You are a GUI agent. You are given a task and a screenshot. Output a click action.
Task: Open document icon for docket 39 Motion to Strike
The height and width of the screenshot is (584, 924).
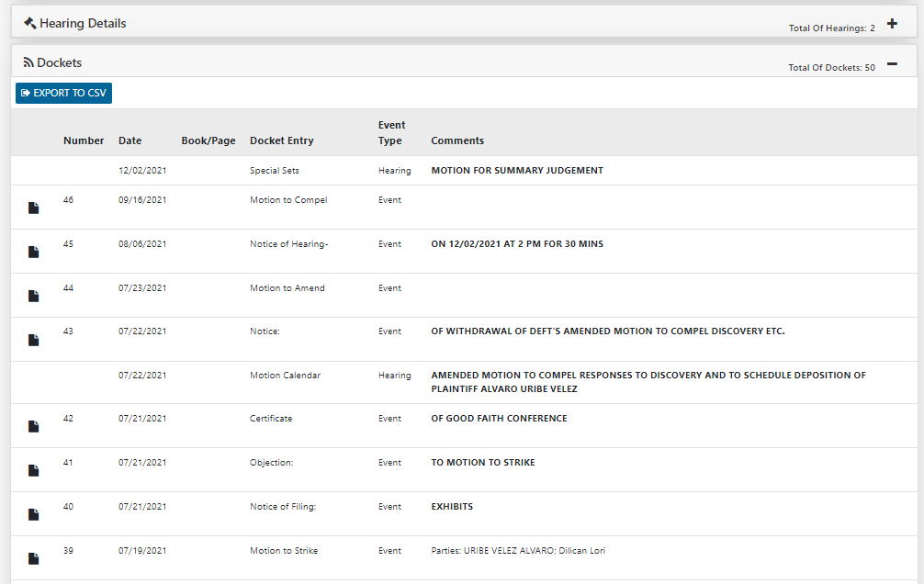click(x=34, y=558)
